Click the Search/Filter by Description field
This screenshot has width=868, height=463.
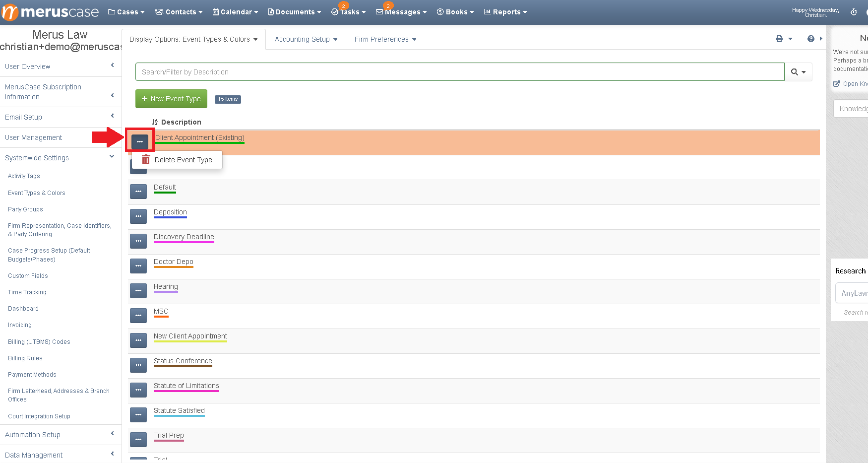[460, 72]
